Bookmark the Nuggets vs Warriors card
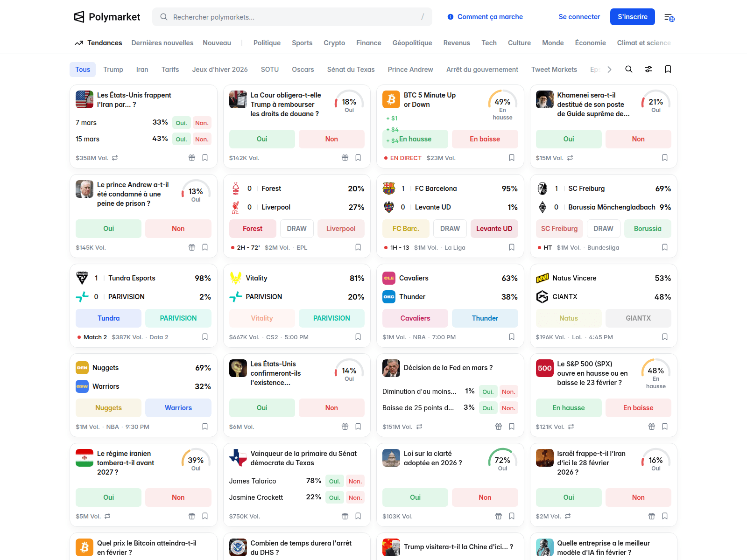Image resolution: width=747 pixels, height=560 pixels. (205, 427)
